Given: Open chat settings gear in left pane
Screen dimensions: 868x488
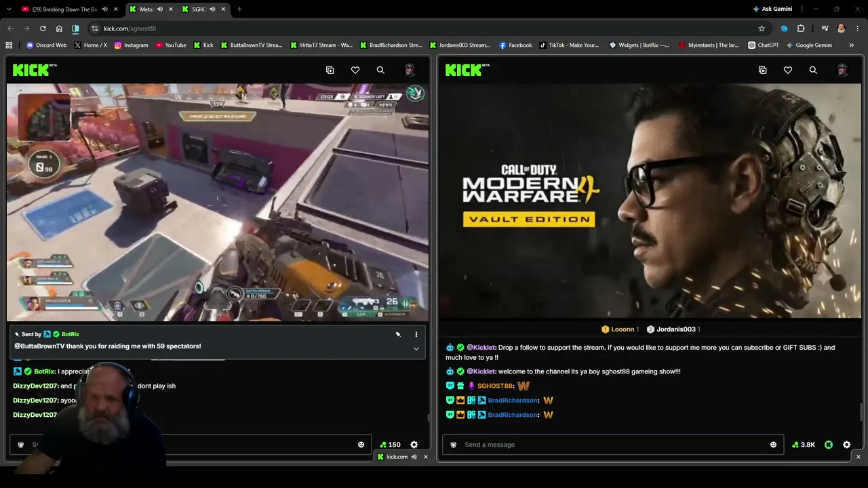Looking at the screenshot, I should pos(414,445).
